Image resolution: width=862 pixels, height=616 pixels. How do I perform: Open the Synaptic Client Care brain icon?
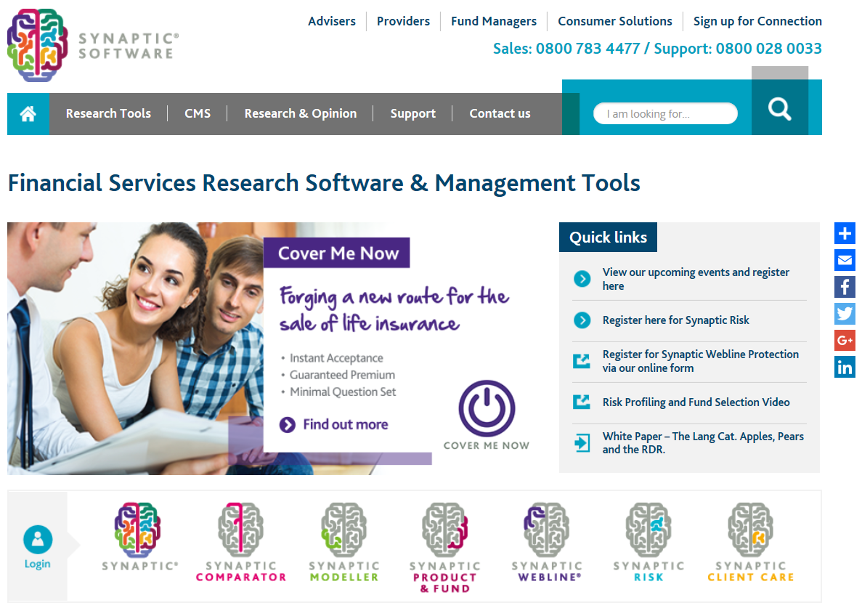point(750,530)
